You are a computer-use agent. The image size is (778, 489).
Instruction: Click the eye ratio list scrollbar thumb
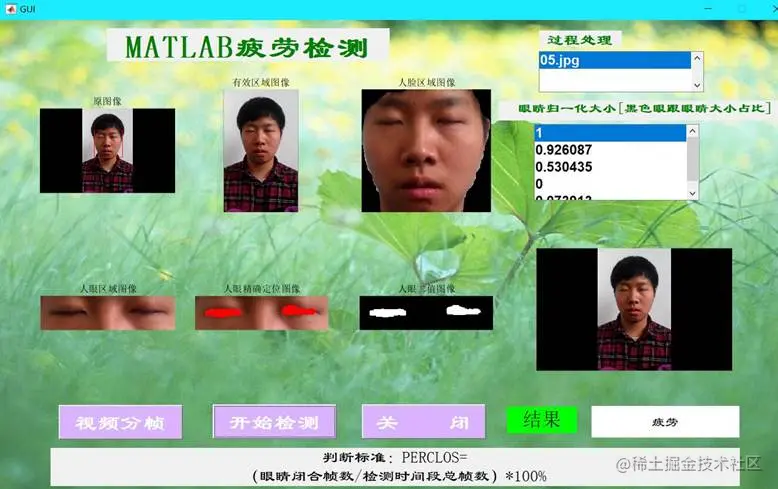693,159
